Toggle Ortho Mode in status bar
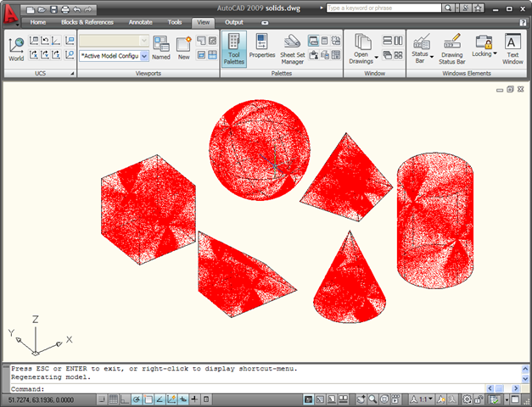Viewport: 532px width, 407px height. pyautogui.click(x=126, y=399)
